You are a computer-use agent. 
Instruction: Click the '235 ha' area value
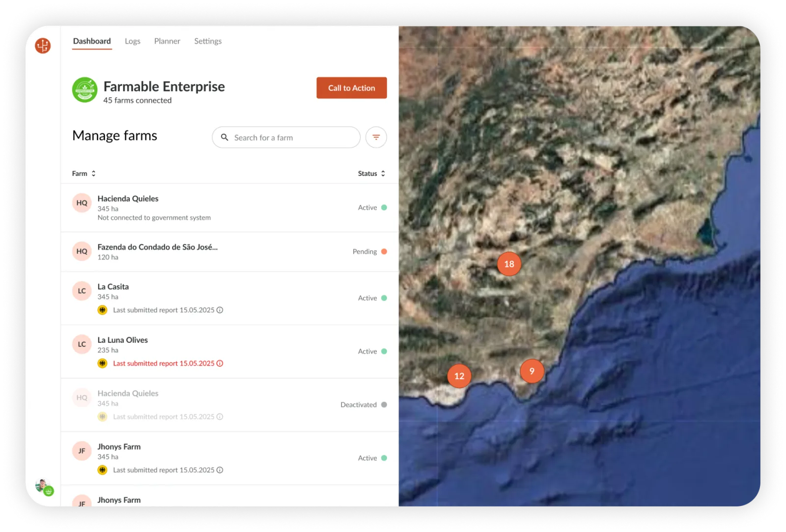click(108, 350)
